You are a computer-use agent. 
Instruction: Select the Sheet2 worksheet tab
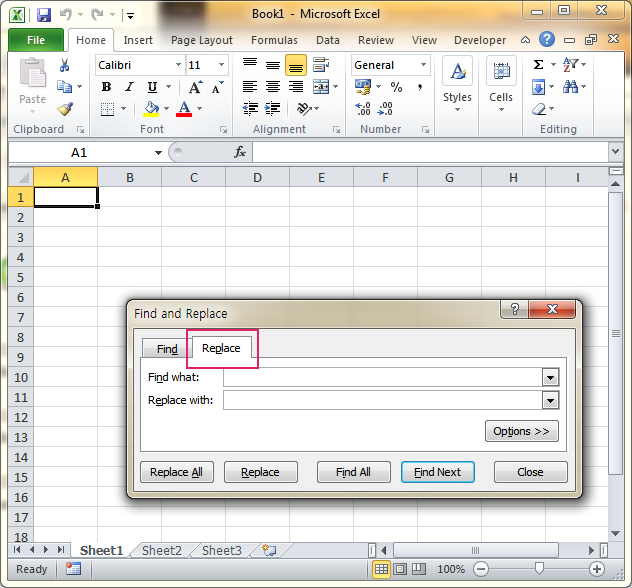(x=162, y=551)
